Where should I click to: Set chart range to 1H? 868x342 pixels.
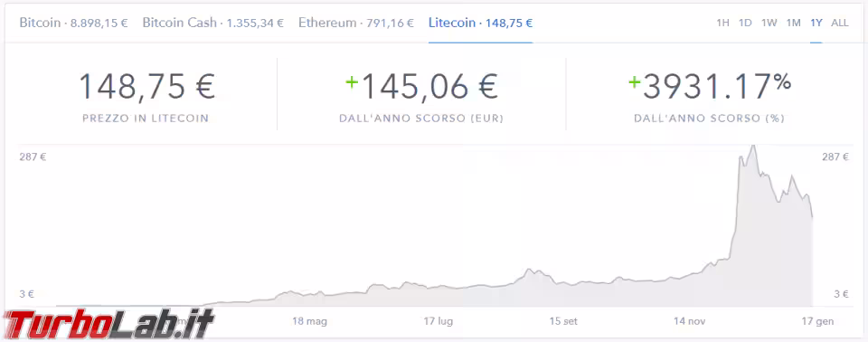point(722,24)
